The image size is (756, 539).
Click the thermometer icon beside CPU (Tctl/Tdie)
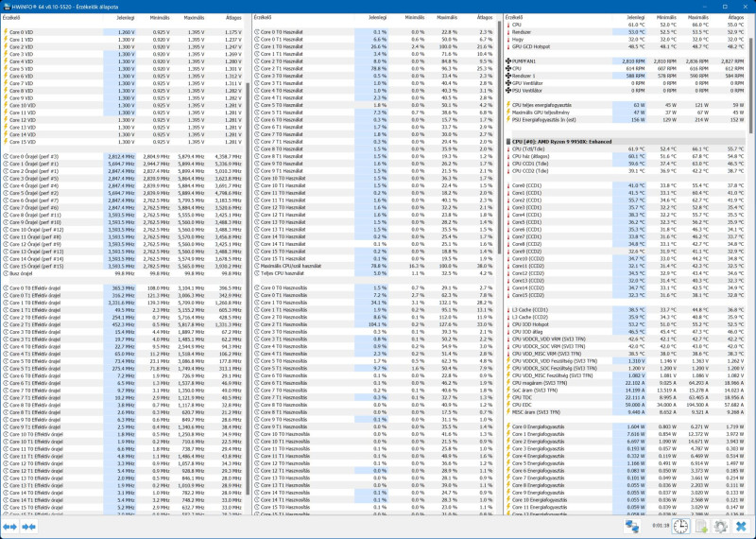tap(508, 149)
